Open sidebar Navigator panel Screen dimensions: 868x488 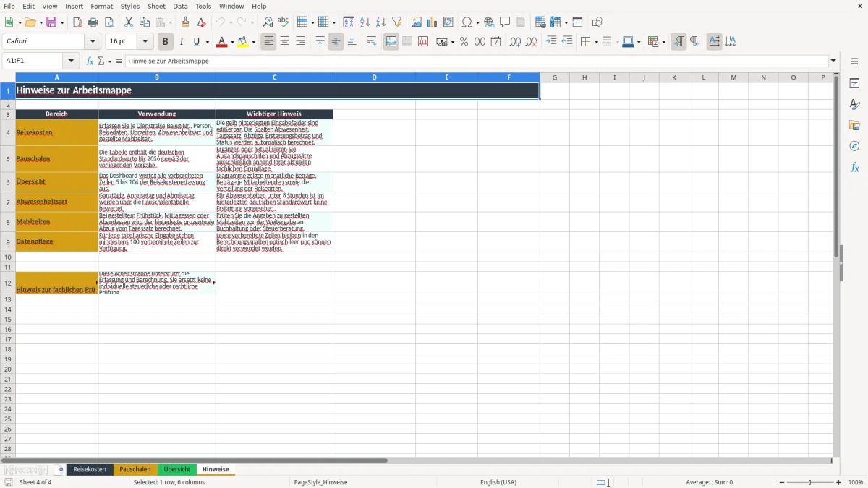pos(854,146)
